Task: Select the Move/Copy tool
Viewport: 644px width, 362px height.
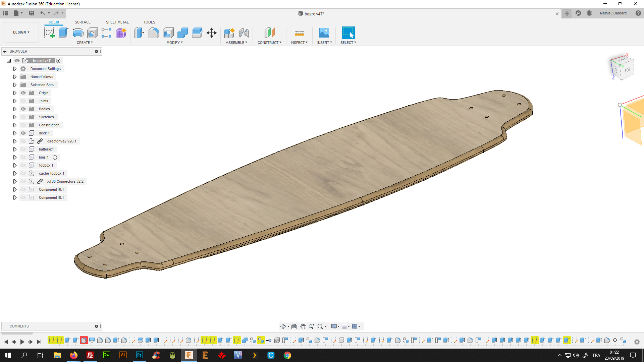Action: [x=212, y=33]
